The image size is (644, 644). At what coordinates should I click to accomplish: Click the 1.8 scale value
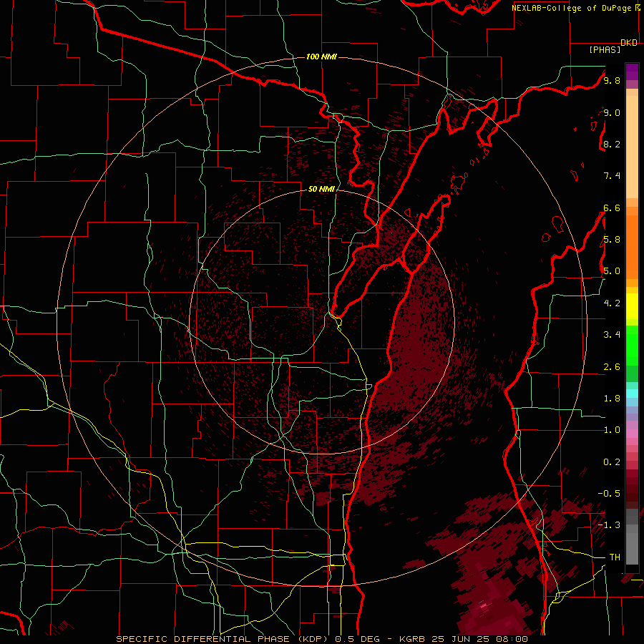612,399
